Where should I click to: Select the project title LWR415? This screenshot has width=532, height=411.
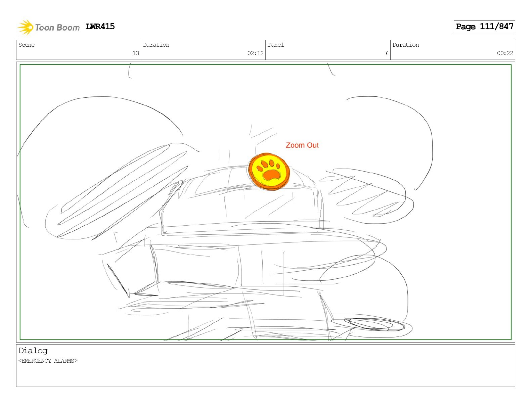(x=100, y=27)
